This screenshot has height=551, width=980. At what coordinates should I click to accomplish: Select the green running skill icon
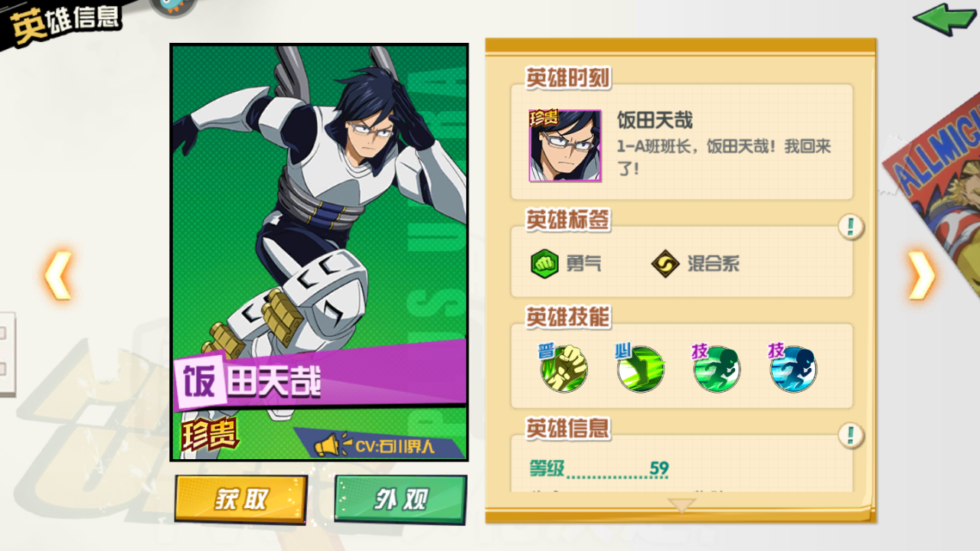tap(717, 368)
